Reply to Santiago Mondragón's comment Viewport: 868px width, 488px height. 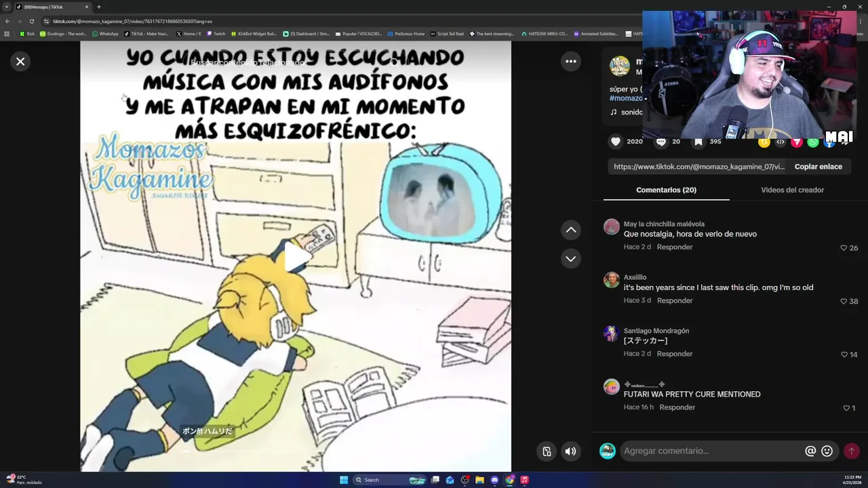675,354
